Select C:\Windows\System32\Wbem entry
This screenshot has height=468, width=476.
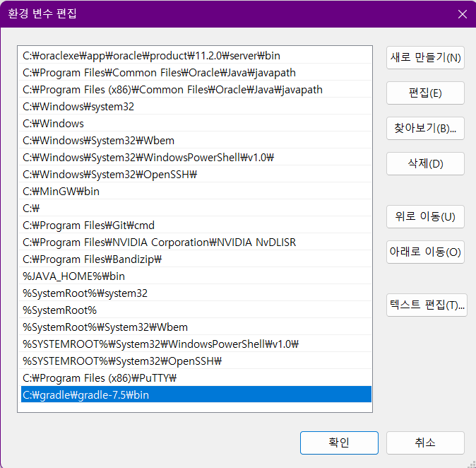click(196, 141)
